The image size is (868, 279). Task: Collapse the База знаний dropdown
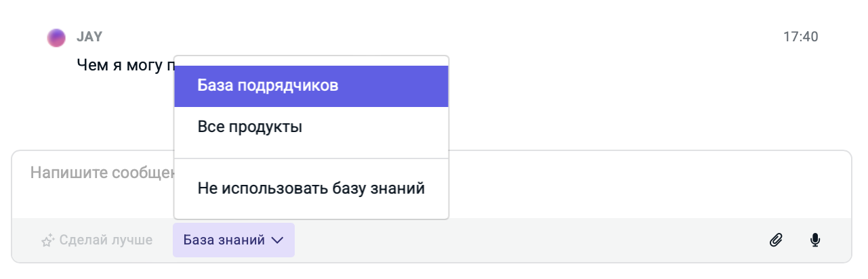[x=233, y=240]
